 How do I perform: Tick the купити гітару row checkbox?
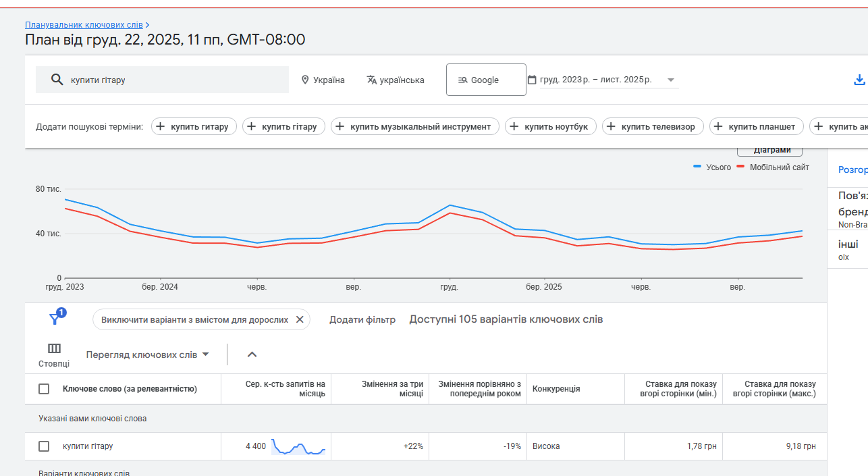(44, 446)
